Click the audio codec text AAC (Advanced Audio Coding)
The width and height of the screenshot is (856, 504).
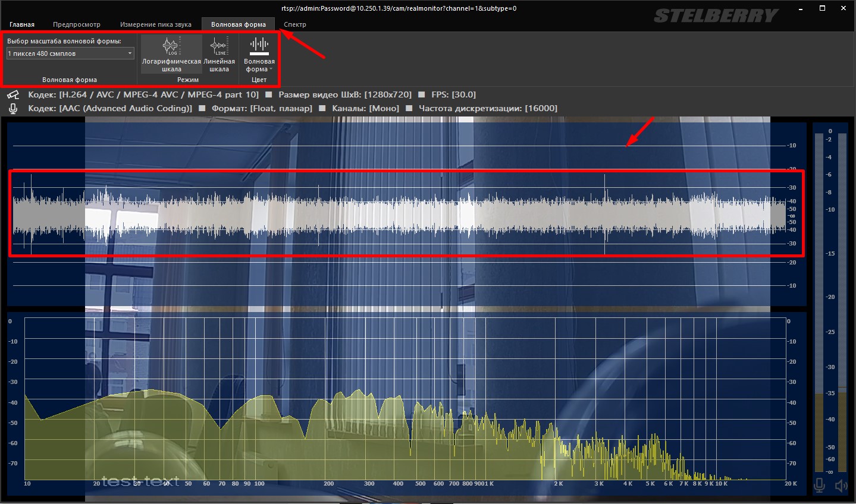pos(110,108)
